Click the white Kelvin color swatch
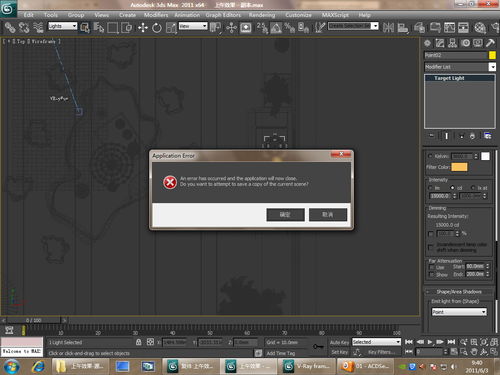Viewport: 500px width, 375px height. click(x=485, y=156)
